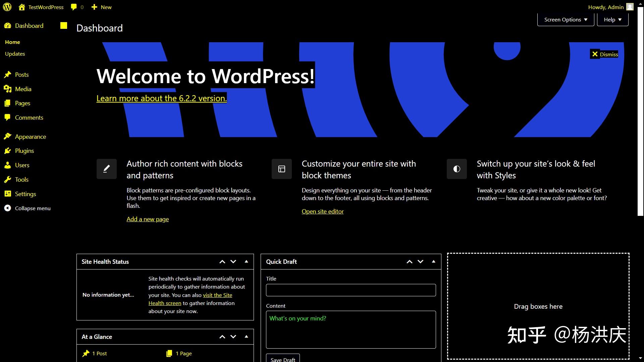Open Plugins from the sidebar
Viewport: 644px width, 362px height.
pyautogui.click(x=24, y=151)
